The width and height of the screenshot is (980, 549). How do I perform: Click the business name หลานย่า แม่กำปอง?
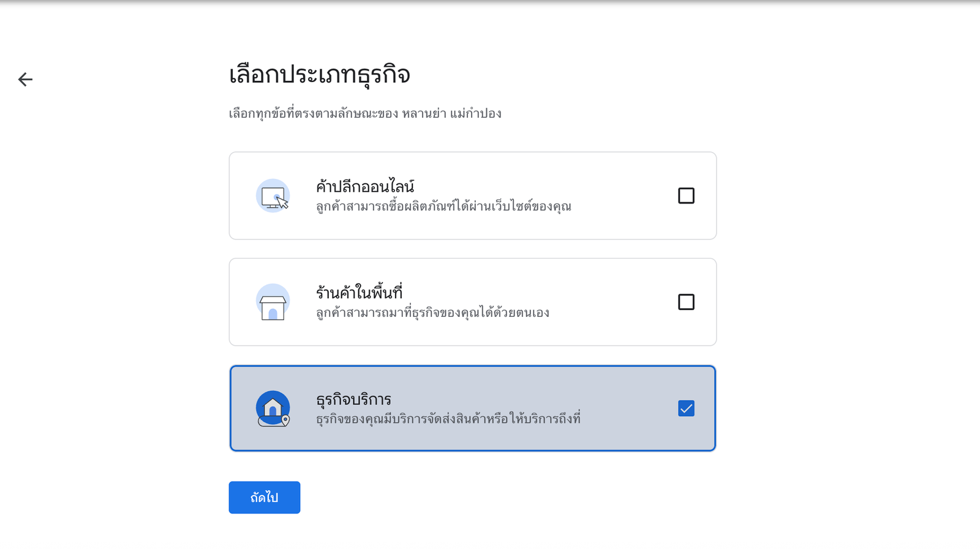[x=452, y=113]
